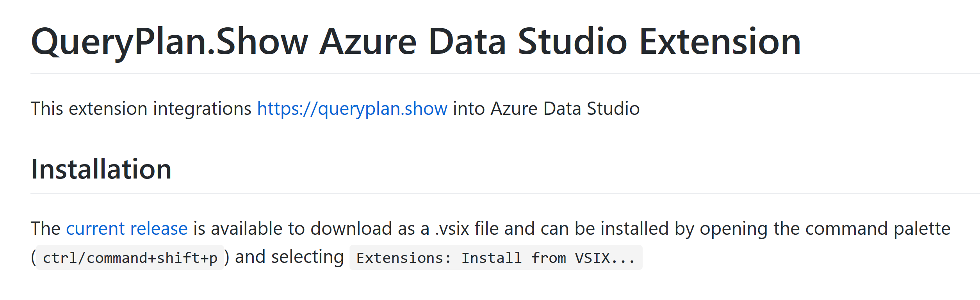
Task: Open the https://queryplan.show link
Action: [x=352, y=109]
